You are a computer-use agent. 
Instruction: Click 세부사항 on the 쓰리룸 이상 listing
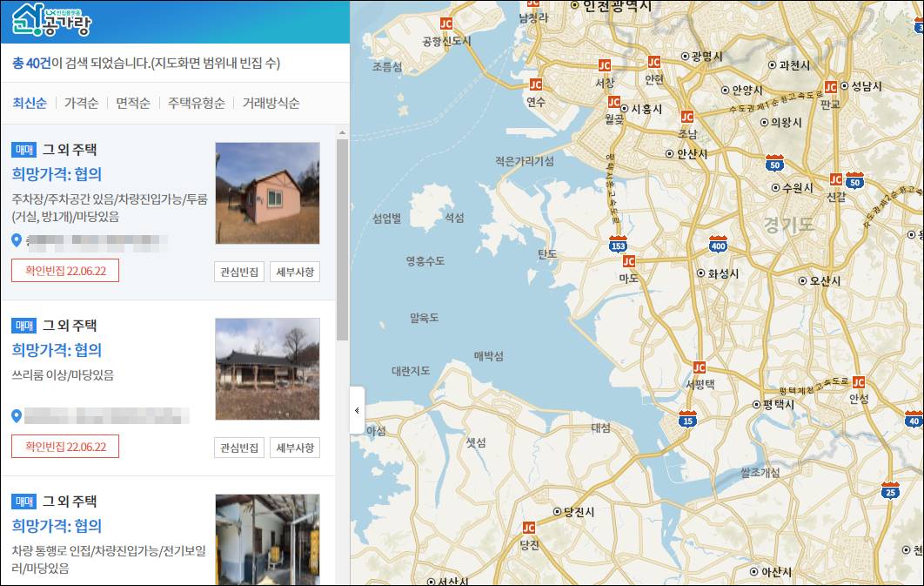(295, 448)
